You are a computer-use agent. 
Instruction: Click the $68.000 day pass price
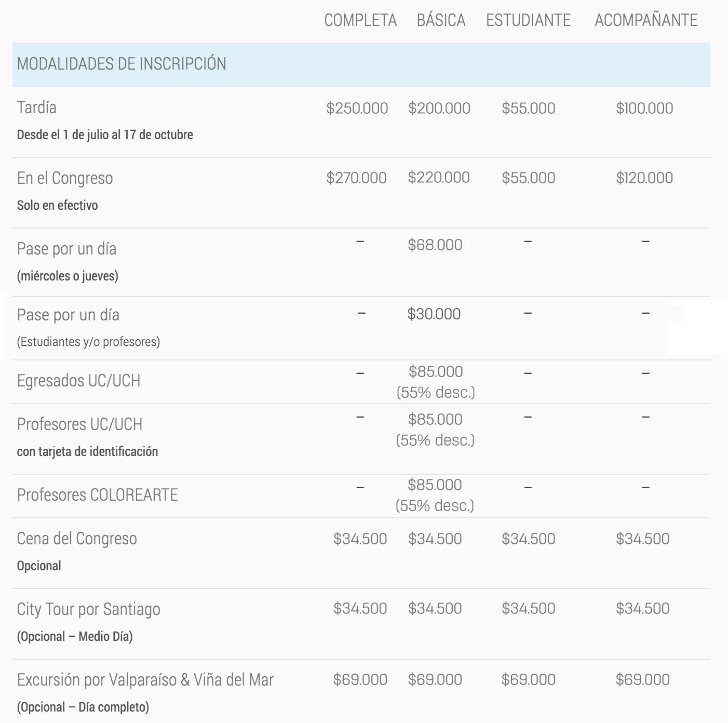(x=435, y=245)
